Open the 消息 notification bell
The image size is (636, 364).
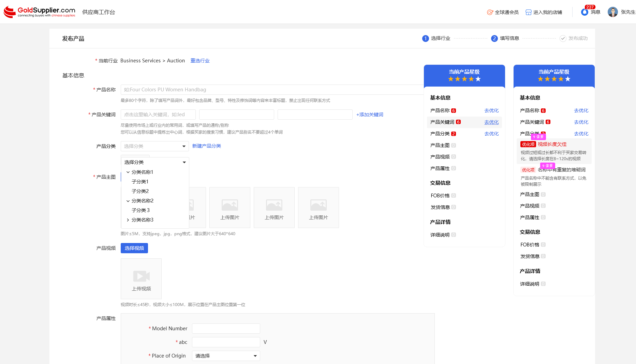point(585,12)
